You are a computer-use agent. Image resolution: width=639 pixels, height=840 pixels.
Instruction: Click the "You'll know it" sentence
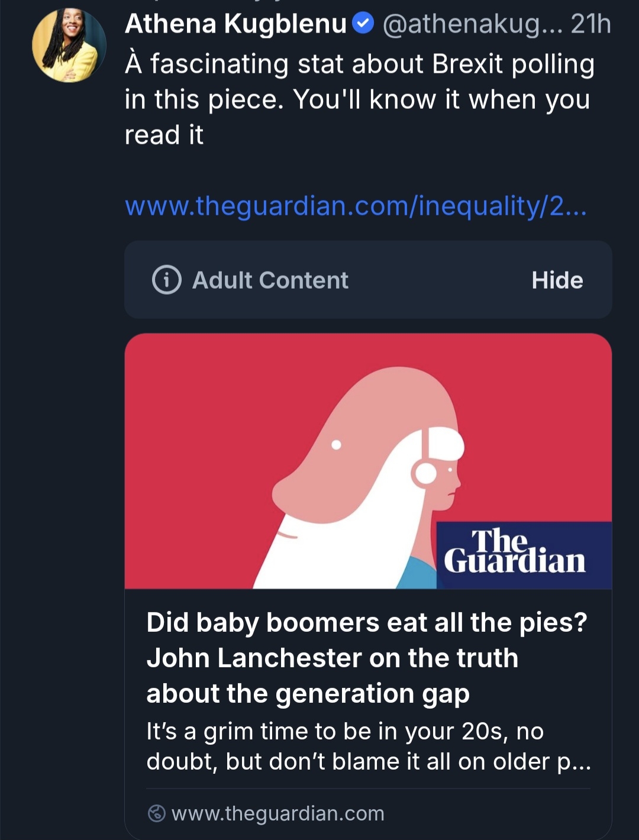[441, 100]
